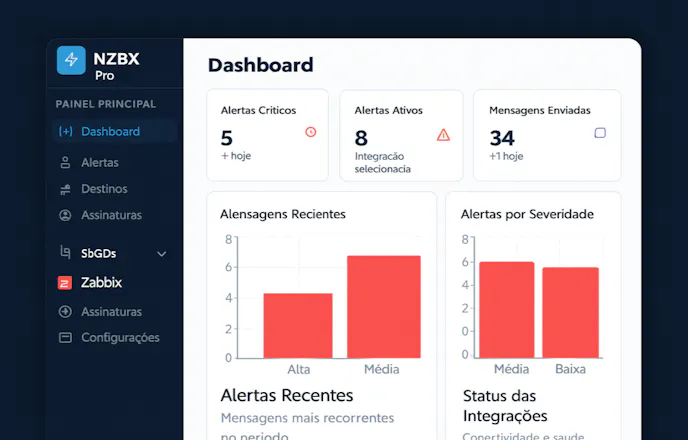Click the warning triangle in Alertas Ativos
The image size is (688, 440).
pos(443,135)
